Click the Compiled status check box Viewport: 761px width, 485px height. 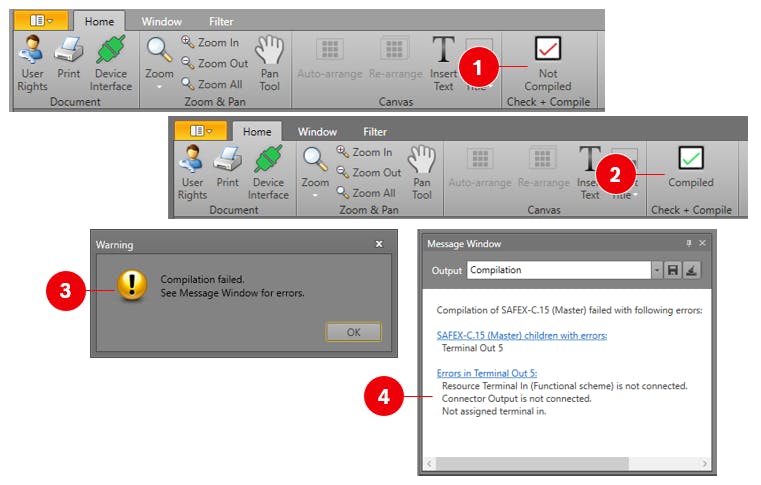tap(691, 158)
